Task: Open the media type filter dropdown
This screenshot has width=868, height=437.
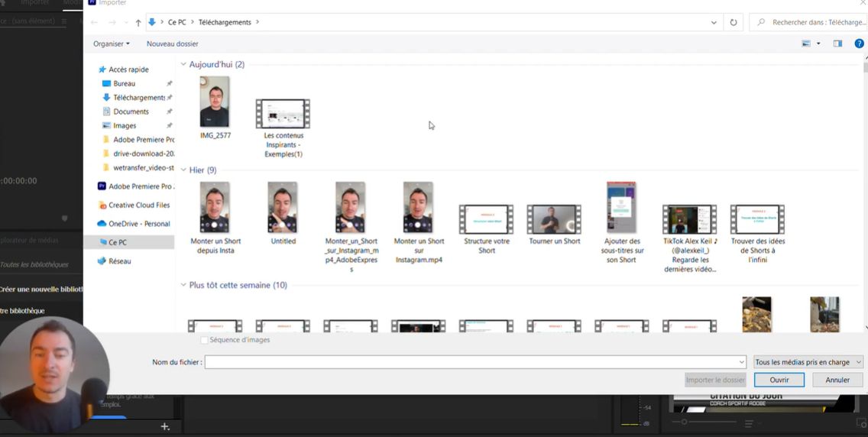Action: coord(808,362)
